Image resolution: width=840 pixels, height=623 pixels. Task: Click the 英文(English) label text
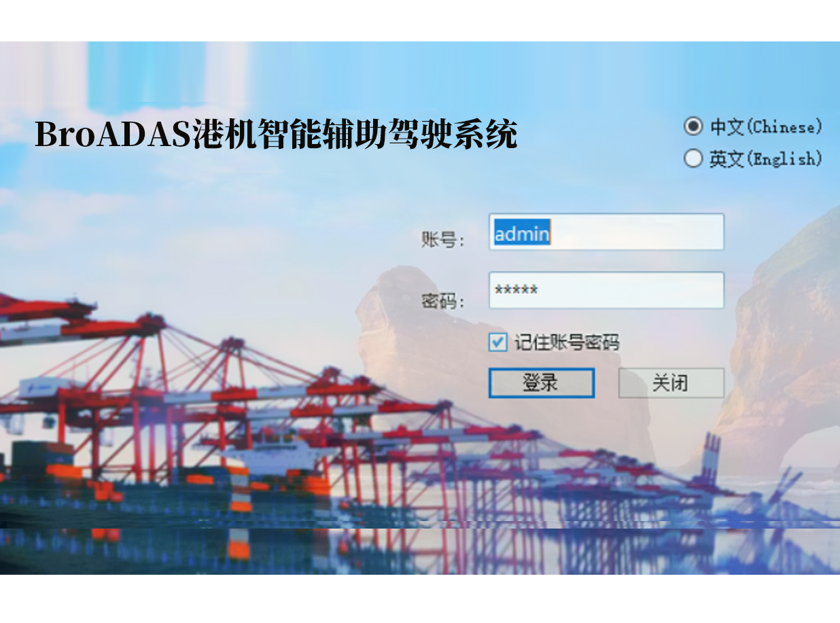coord(766,159)
